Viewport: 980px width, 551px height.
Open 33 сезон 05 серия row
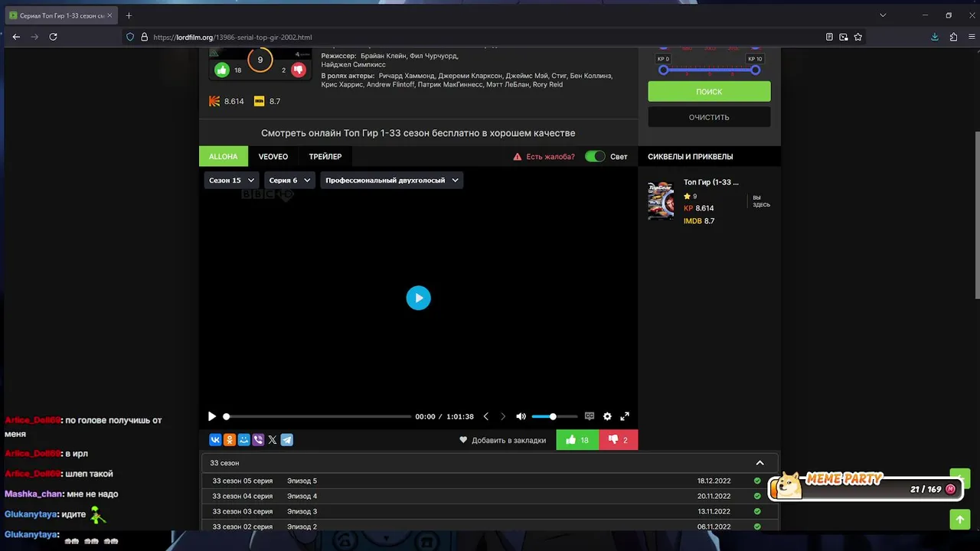pos(490,481)
